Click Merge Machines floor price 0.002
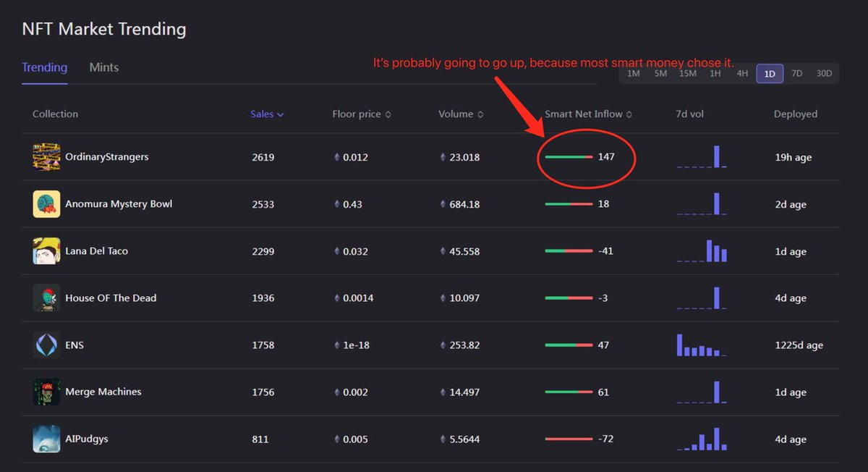 tap(355, 392)
